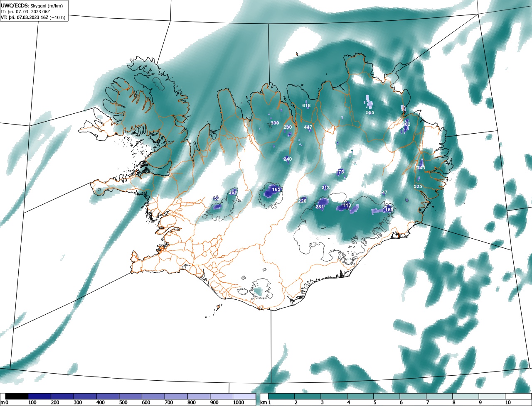Click the '240' visibility value on the map
The height and width of the screenshot is (406, 532).
[288, 159]
